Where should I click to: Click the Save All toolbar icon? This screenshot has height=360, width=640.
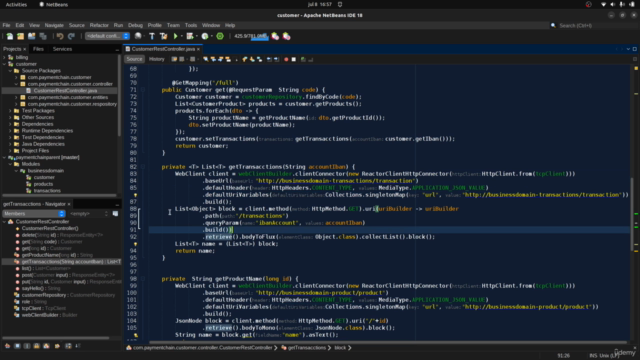click(x=42, y=36)
